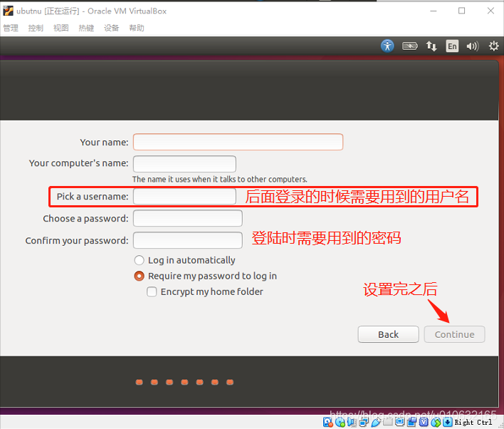Open the 管理 menu
Image resolution: width=504 pixels, height=429 pixels.
pyautogui.click(x=11, y=28)
